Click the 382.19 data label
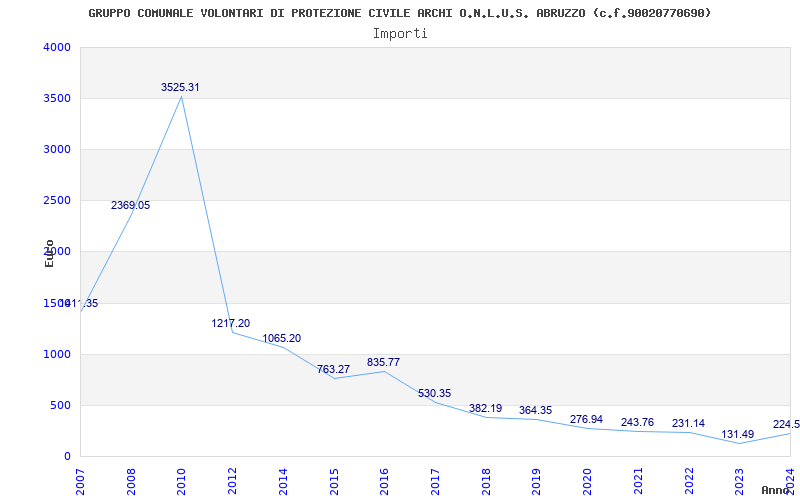Screen dimensions: 800x500 [485, 409]
